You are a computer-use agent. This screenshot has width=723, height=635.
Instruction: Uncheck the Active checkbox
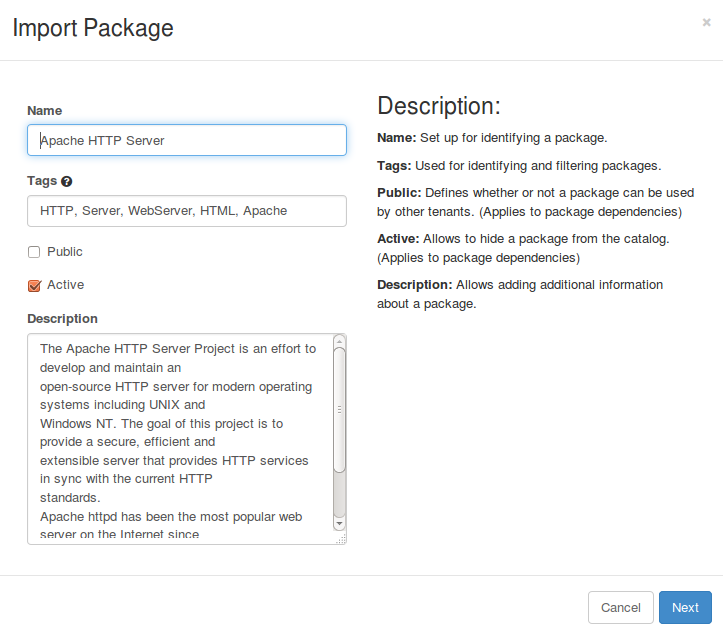point(34,285)
